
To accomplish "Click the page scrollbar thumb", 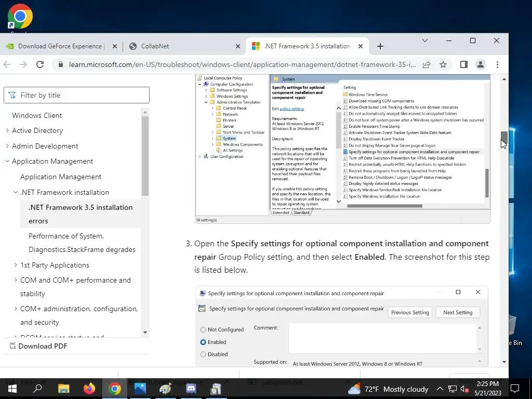I will pyautogui.click(x=504, y=137).
